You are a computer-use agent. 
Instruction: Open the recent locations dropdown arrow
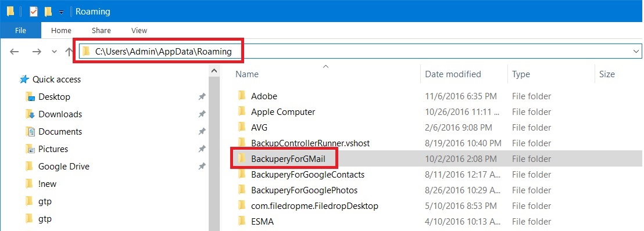(x=54, y=52)
